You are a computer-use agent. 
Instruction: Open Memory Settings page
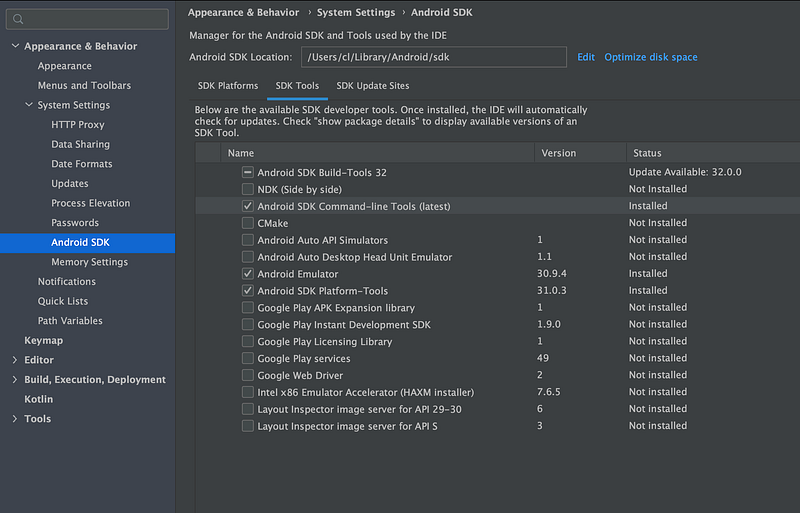tap(90, 262)
